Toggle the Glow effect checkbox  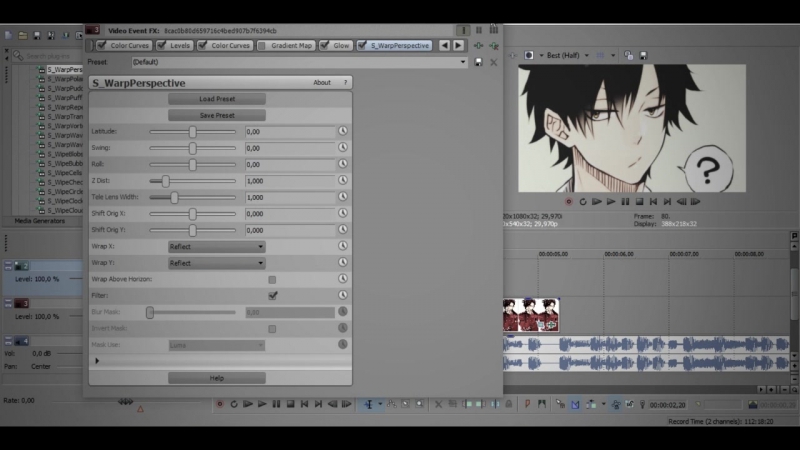pos(324,45)
